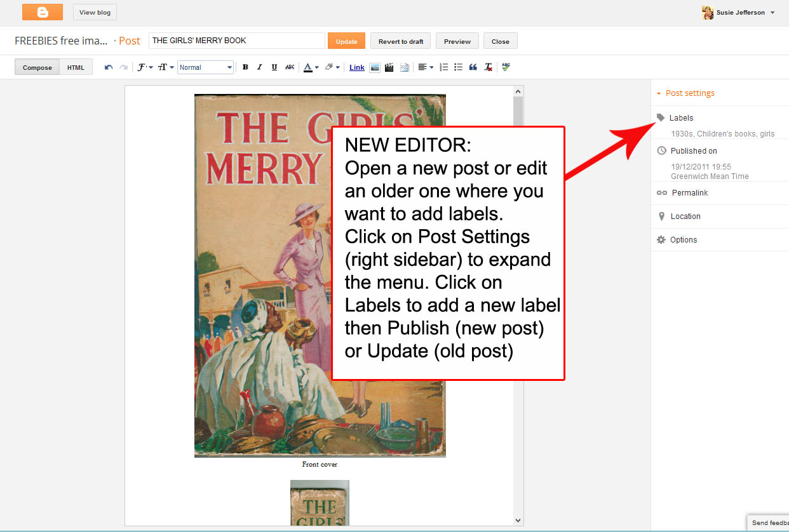Open the Permalink setting
Viewport: 789px width, 532px height.
tap(690, 193)
